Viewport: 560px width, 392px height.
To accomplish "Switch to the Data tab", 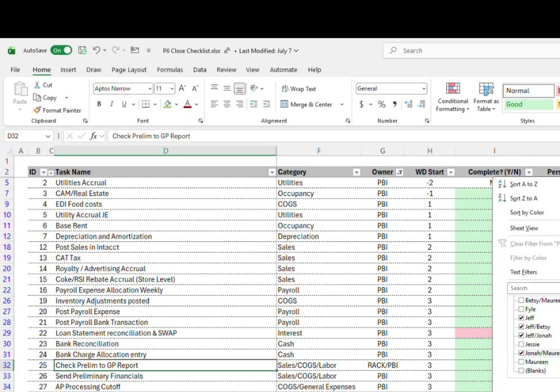I will pyautogui.click(x=200, y=70).
